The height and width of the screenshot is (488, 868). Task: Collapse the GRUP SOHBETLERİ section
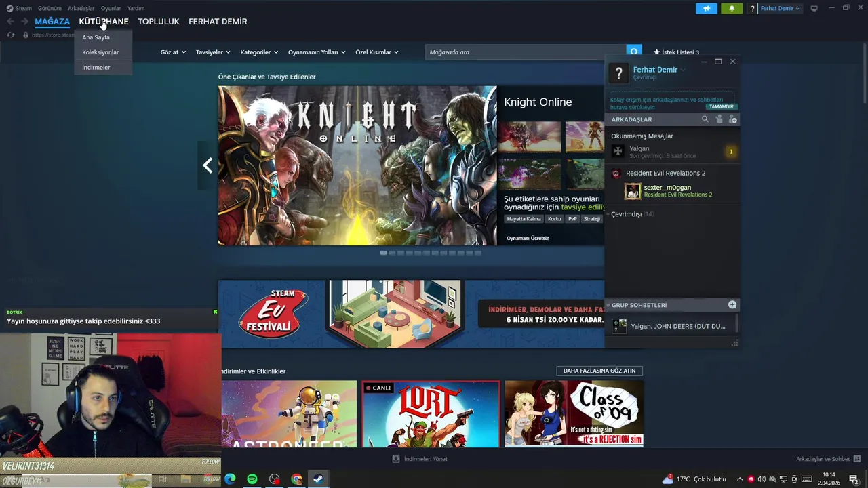(x=637, y=305)
